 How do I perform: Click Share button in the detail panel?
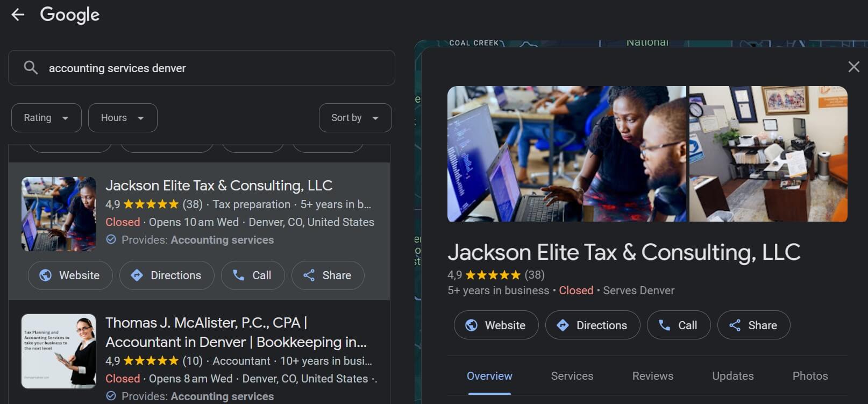[x=753, y=325]
